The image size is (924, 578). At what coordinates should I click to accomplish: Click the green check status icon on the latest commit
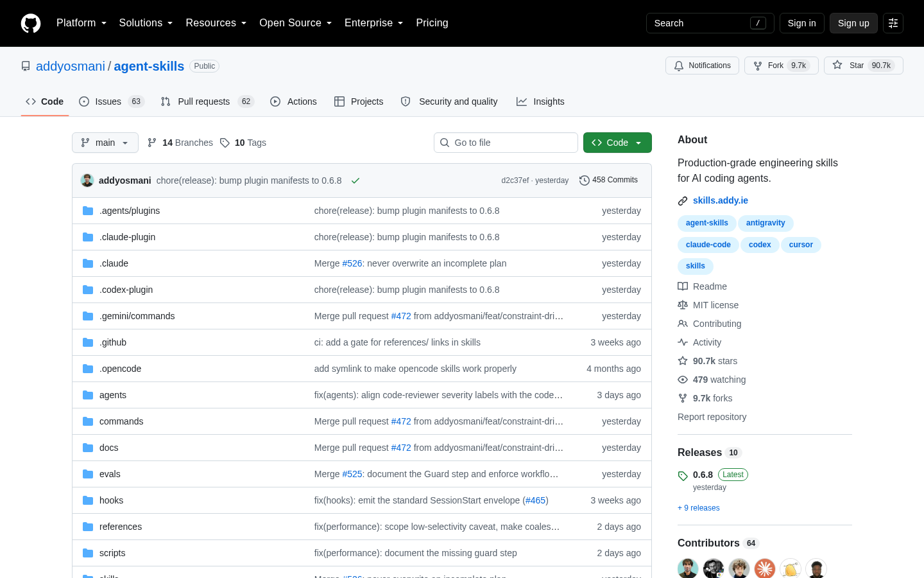[355, 180]
